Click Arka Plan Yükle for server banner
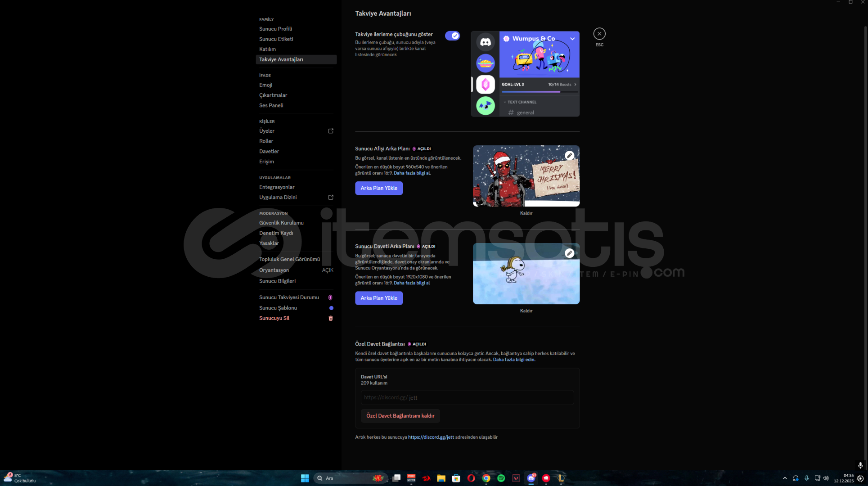The height and width of the screenshot is (486, 868). [x=378, y=188]
